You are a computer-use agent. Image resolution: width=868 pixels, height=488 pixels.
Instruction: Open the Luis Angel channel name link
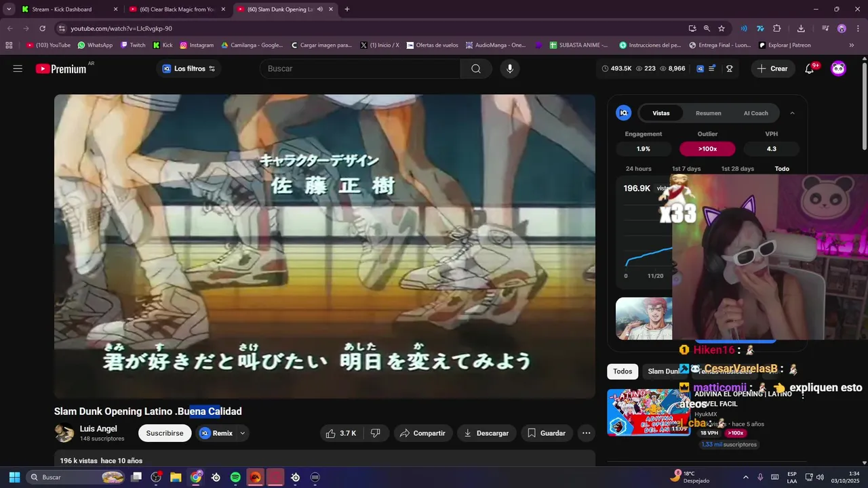coord(98,429)
